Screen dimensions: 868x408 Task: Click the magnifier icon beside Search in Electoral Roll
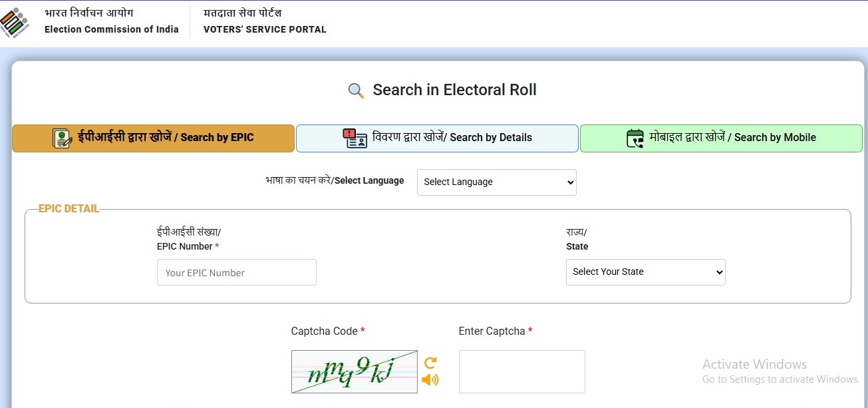click(x=356, y=91)
